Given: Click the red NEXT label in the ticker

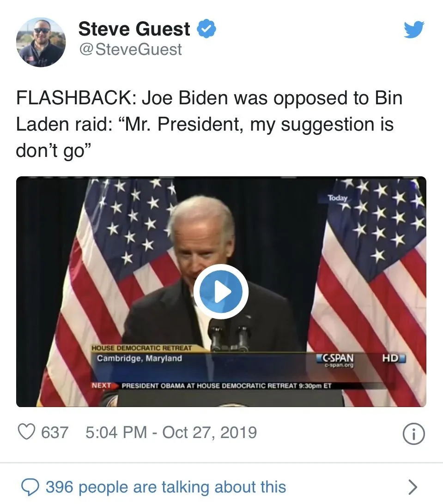Looking at the screenshot, I should point(102,385).
